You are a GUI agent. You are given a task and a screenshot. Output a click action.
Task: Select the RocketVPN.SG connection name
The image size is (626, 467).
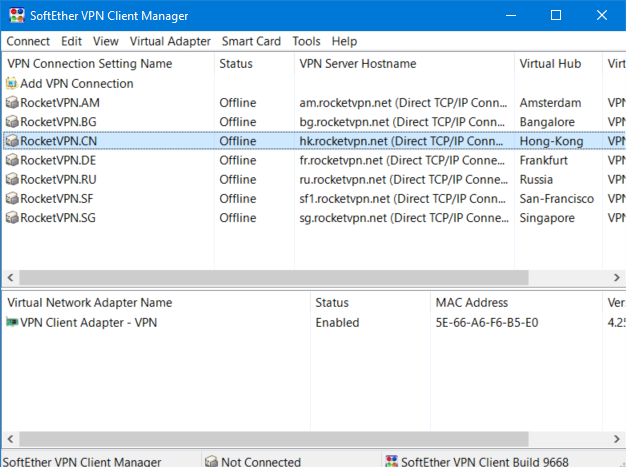pos(58,218)
